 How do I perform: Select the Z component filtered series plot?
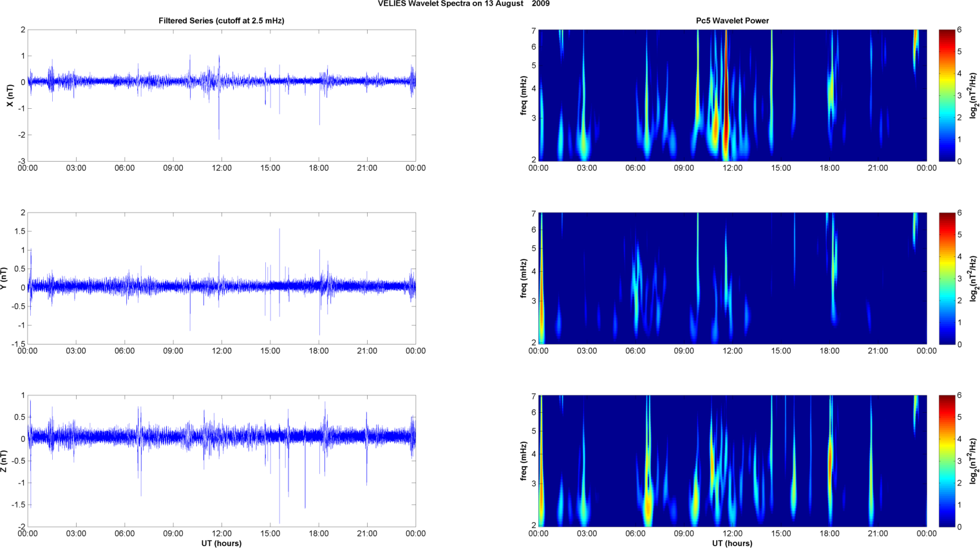click(221, 461)
